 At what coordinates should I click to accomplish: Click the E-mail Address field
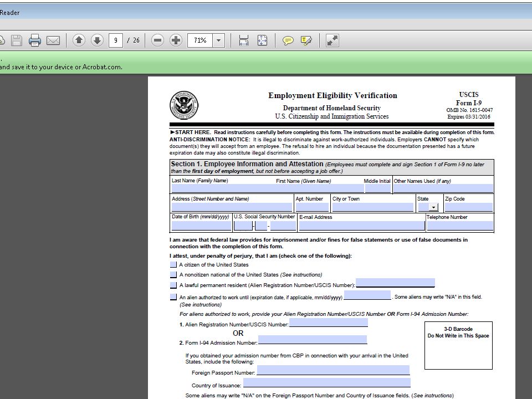point(362,226)
